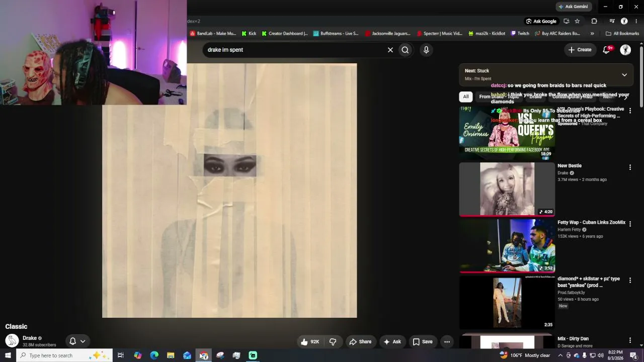
Task: Show hidden bookmarks overflow chevron
Action: pyautogui.click(x=592, y=34)
